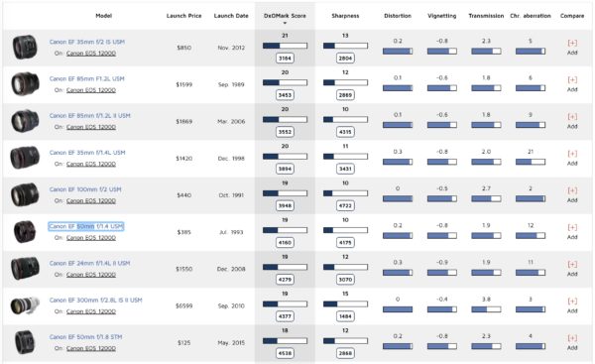Viewport: 595px width, 364px height.
Task: Sort by Chr. aberration column header
Action: point(531,16)
